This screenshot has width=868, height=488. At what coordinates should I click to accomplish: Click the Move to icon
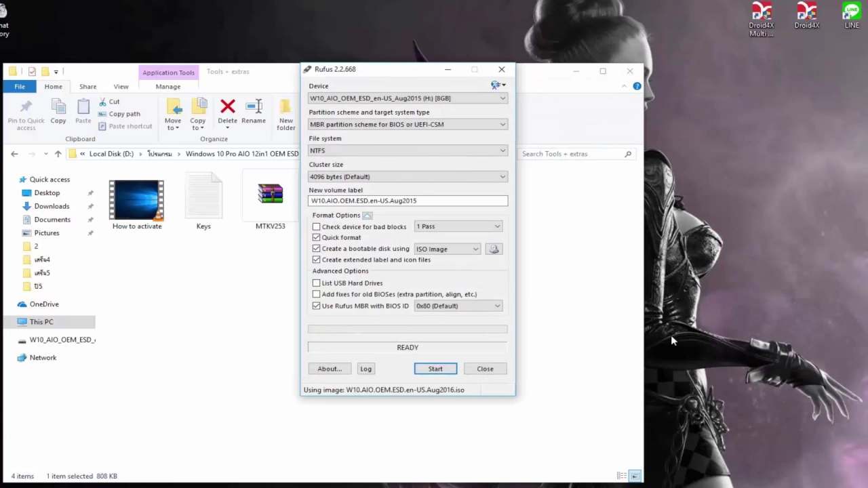[174, 107]
